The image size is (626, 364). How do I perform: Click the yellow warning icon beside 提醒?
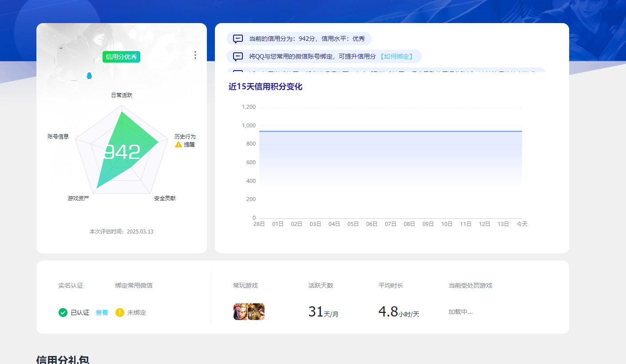click(x=178, y=145)
